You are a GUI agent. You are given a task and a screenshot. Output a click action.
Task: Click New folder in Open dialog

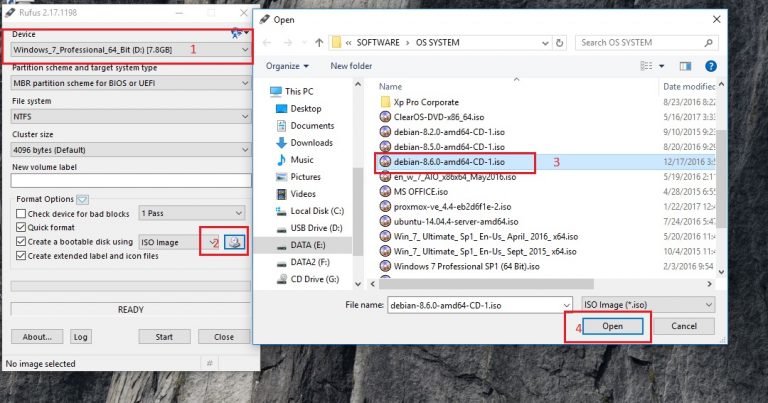pyautogui.click(x=351, y=66)
